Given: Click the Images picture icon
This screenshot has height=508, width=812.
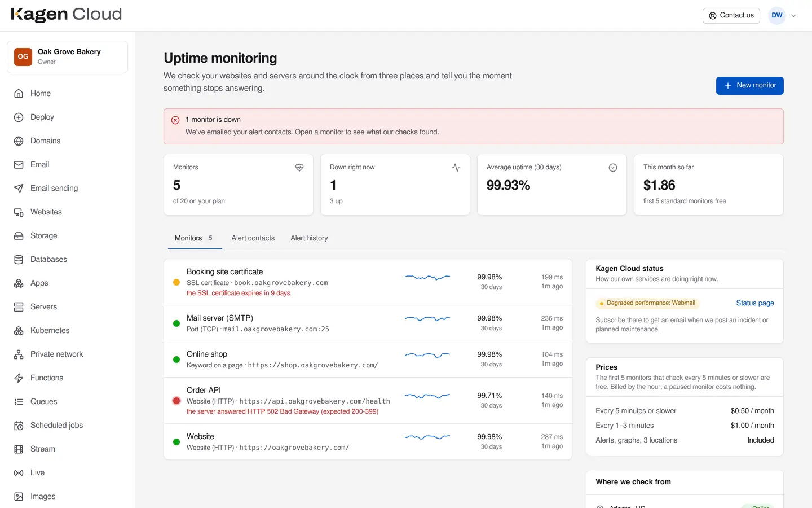Looking at the screenshot, I should [x=19, y=497].
